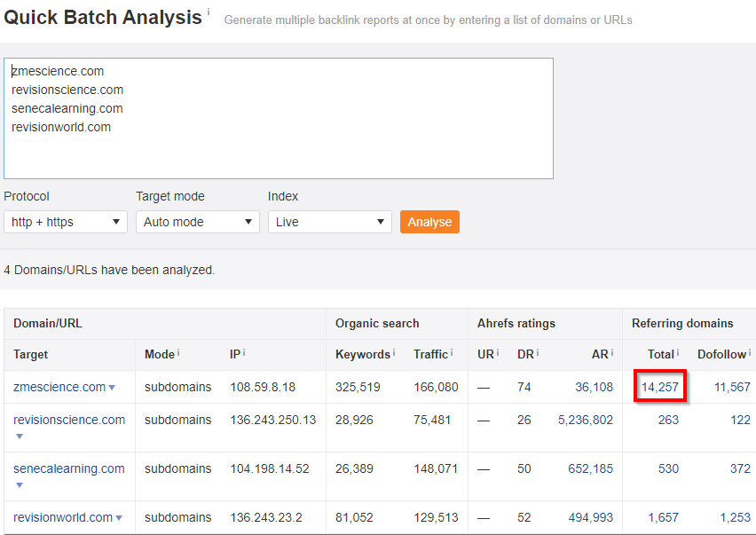
Task: Expand options for revisionscience.com
Action: [x=20, y=435]
